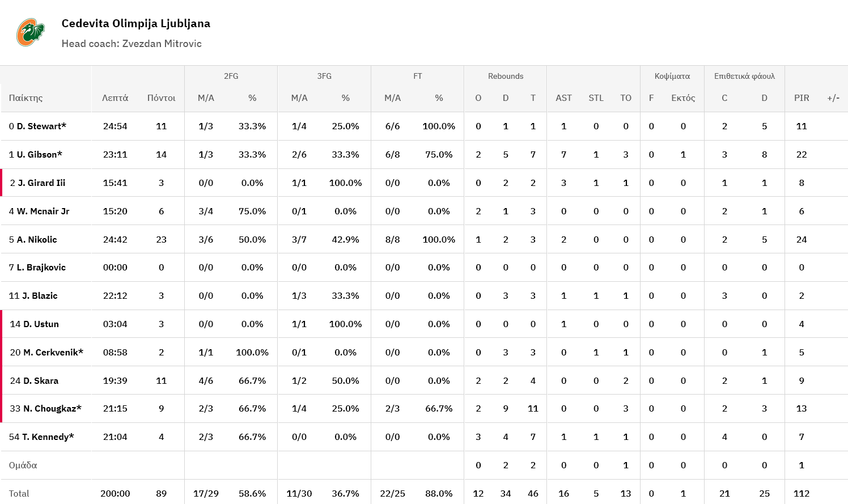This screenshot has width=848, height=504.
Task: Click head coach Zvezdan Mitrovic text
Action: pyautogui.click(x=132, y=44)
